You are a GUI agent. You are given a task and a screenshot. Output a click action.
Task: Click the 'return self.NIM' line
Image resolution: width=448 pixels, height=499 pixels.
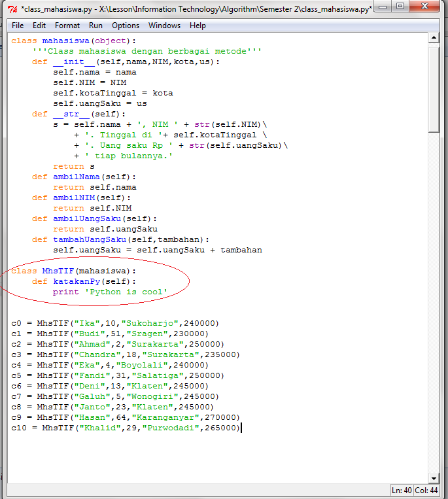click(92, 209)
